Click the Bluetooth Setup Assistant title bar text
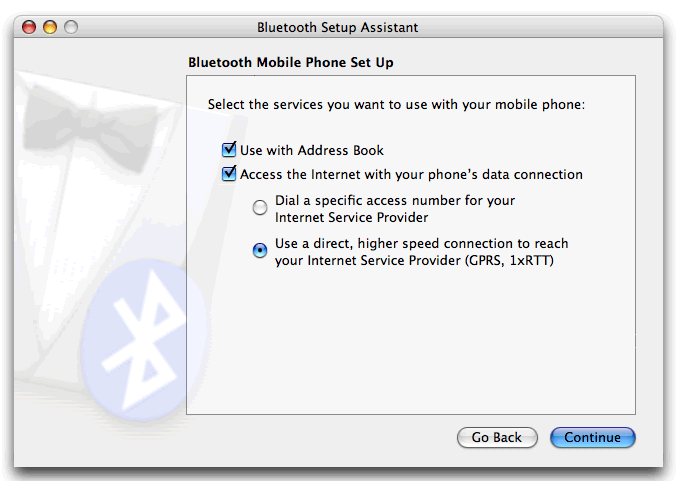Viewport: 677px width, 481px height. pyautogui.click(x=337, y=27)
